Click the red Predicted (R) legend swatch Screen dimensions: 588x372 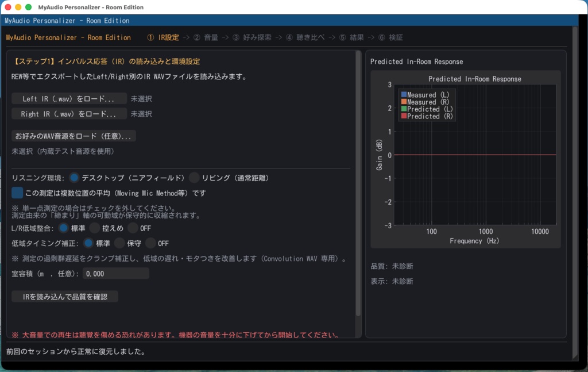(x=404, y=116)
